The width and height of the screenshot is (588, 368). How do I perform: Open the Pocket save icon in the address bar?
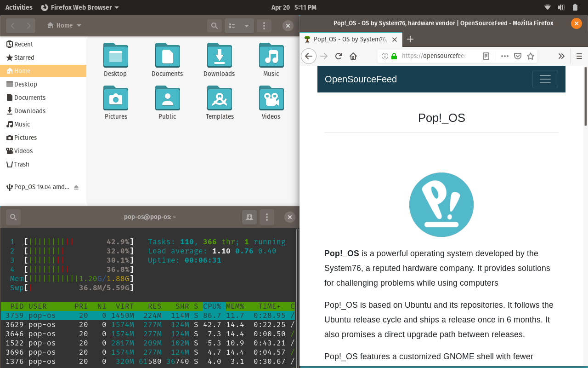tap(518, 56)
